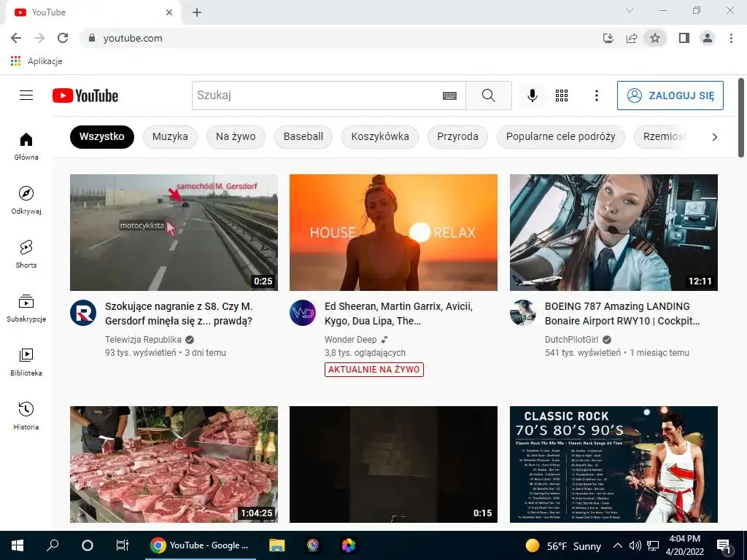Click the magnifier search button
Image resolution: width=747 pixels, height=560 pixels.
(488, 96)
